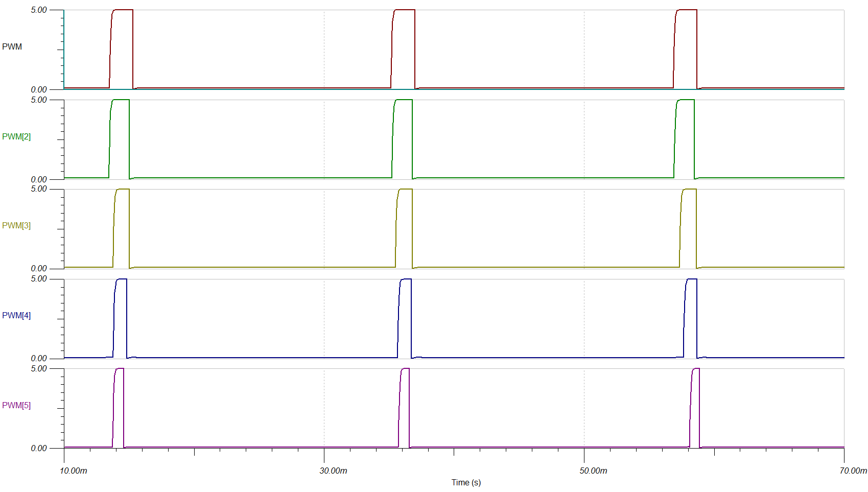The image size is (868, 492).
Task: Click third purple PWM[5] pulse top
Action: [x=696, y=368]
